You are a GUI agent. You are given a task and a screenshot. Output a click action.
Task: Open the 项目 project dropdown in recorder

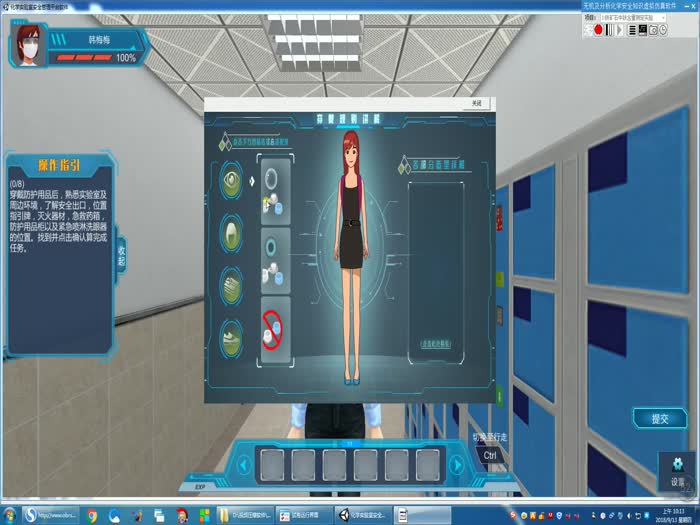pyautogui.click(x=635, y=18)
